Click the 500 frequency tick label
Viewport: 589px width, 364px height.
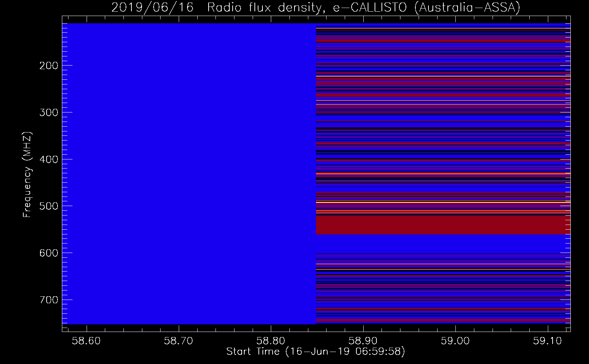[x=48, y=206]
